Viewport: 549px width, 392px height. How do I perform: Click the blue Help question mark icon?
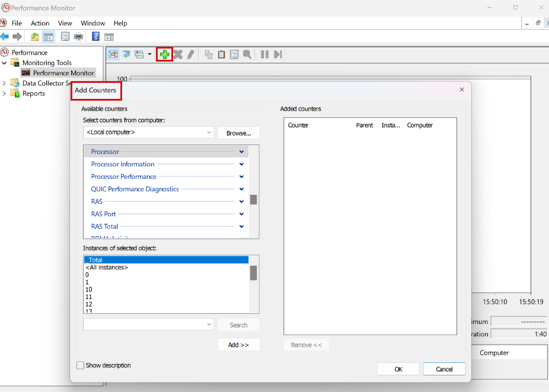95,37
